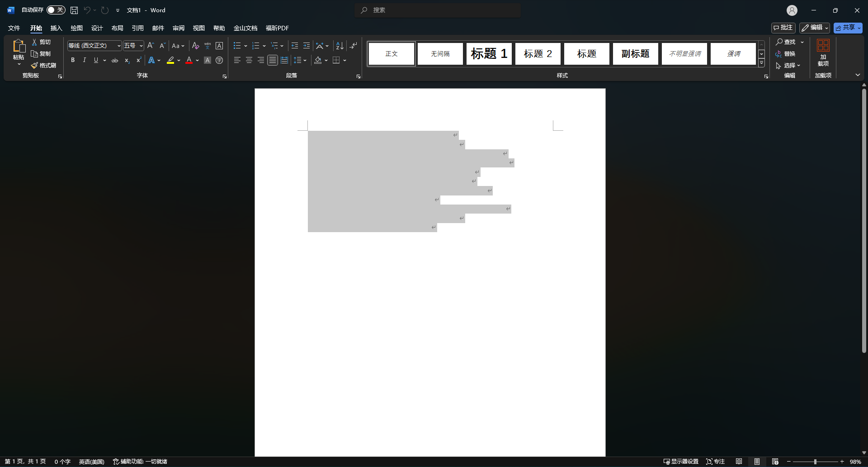868x467 pixels.
Task: Toggle justify alignment
Action: pyautogui.click(x=273, y=60)
